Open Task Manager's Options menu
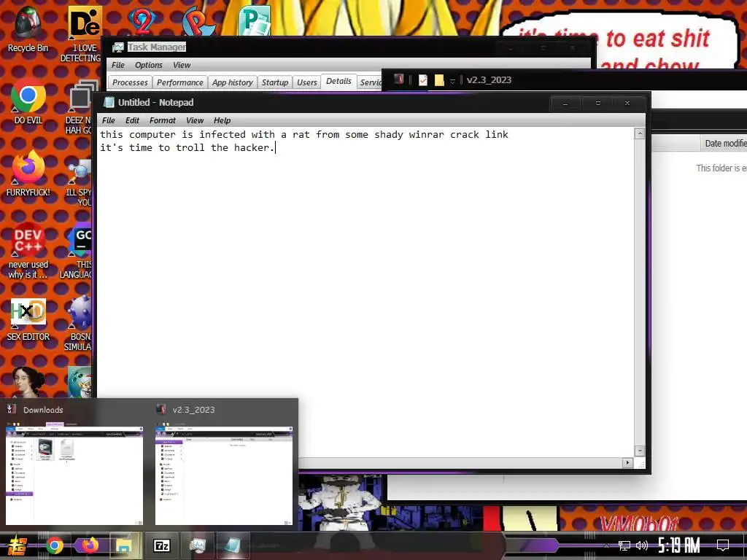The height and width of the screenshot is (560, 747). (149, 65)
